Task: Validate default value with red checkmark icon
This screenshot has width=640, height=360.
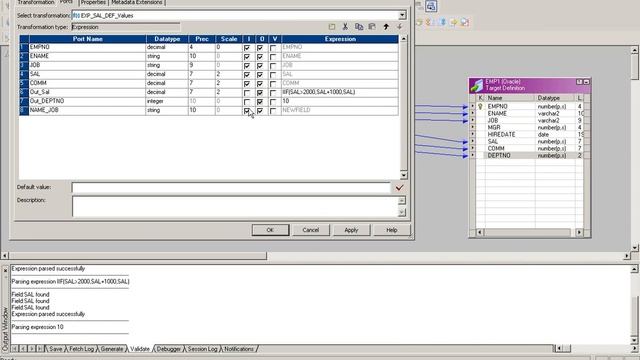Action: coord(399,188)
